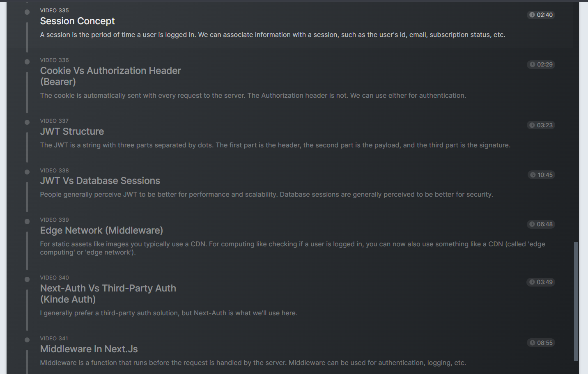The width and height of the screenshot is (588, 374).
Task: Open Edge Network (Middleware) video
Action: (x=101, y=230)
